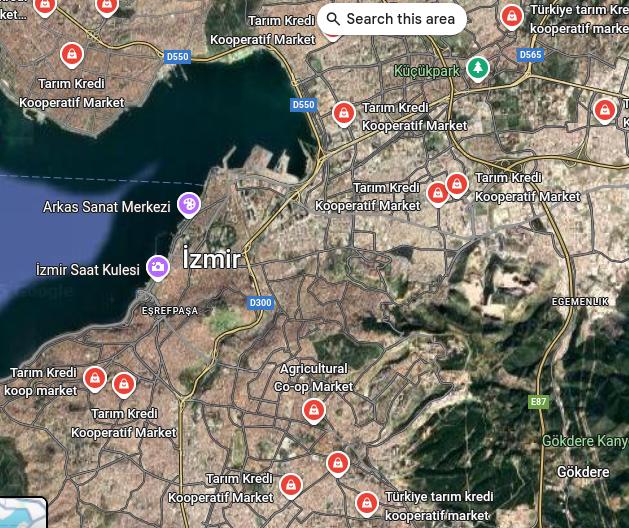Click the bottom Türkiye tarım kredi kooperatif pin

coord(367,501)
